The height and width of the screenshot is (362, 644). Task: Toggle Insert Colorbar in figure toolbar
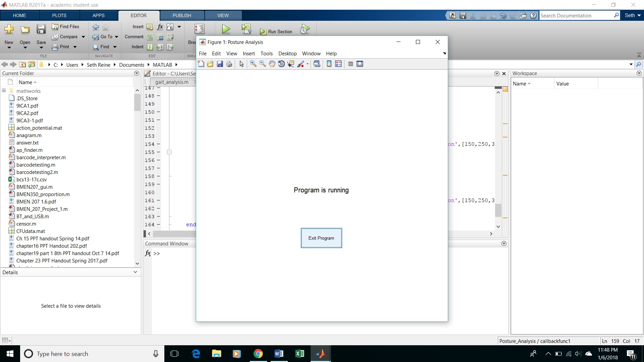click(329, 64)
